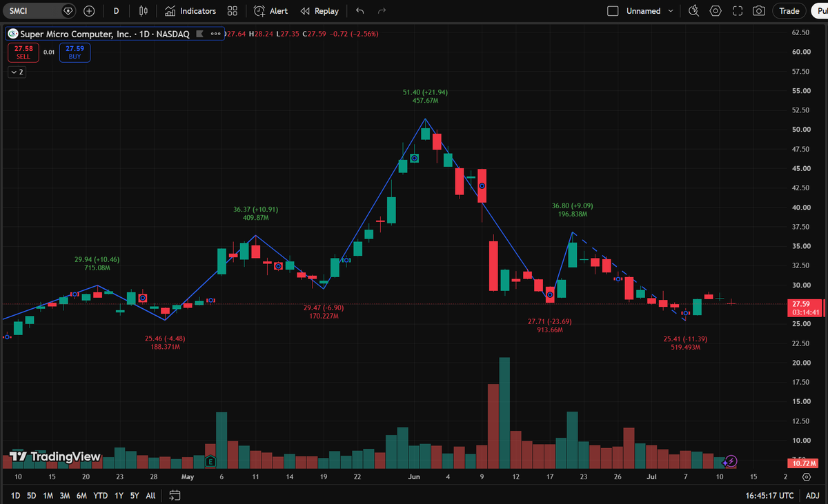Click the flag icon beside NASDAQ
Image resolution: width=828 pixels, height=504 pixels.
click(x=200, y=33)
